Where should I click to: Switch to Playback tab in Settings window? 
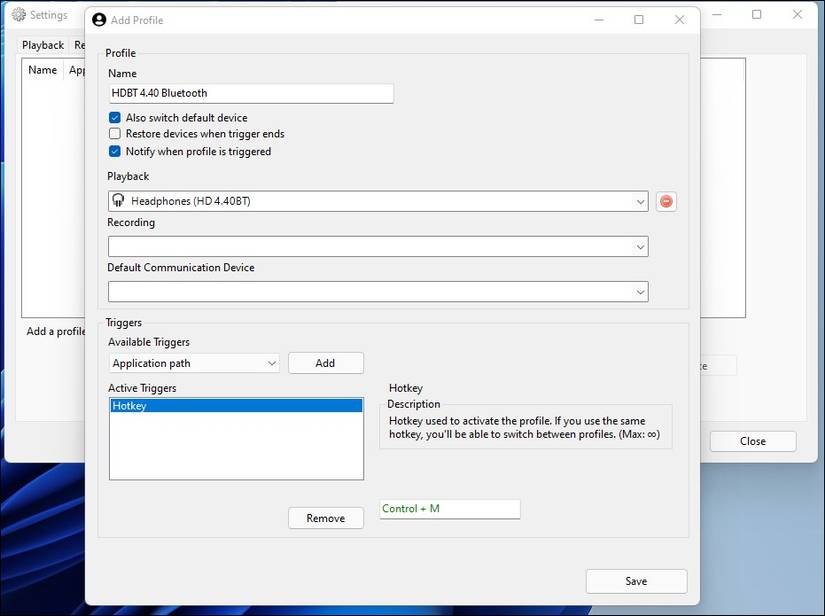pos(43,45)
